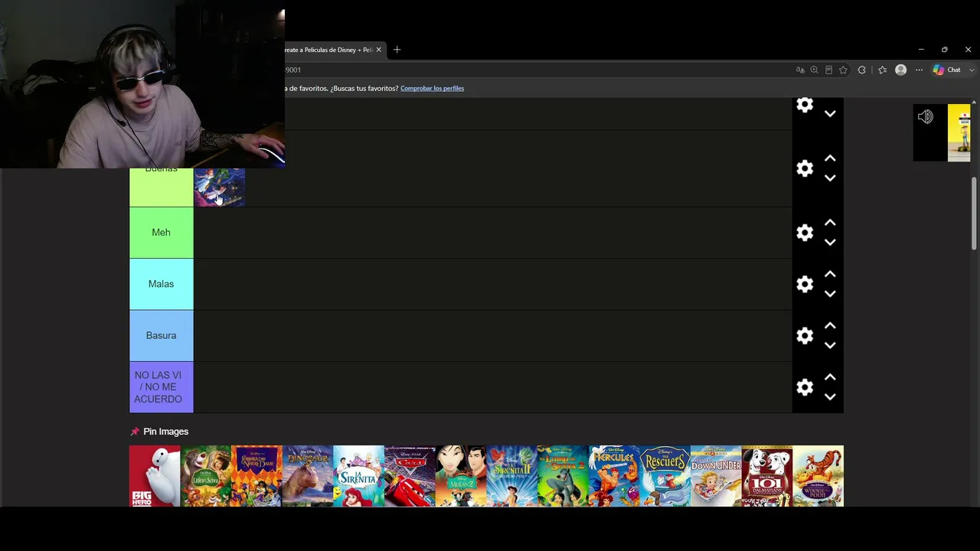Viewport: 980px width, 551px height.
Task: Click the translate page icon
Action: pyautogui.click(x=800, y=70)
